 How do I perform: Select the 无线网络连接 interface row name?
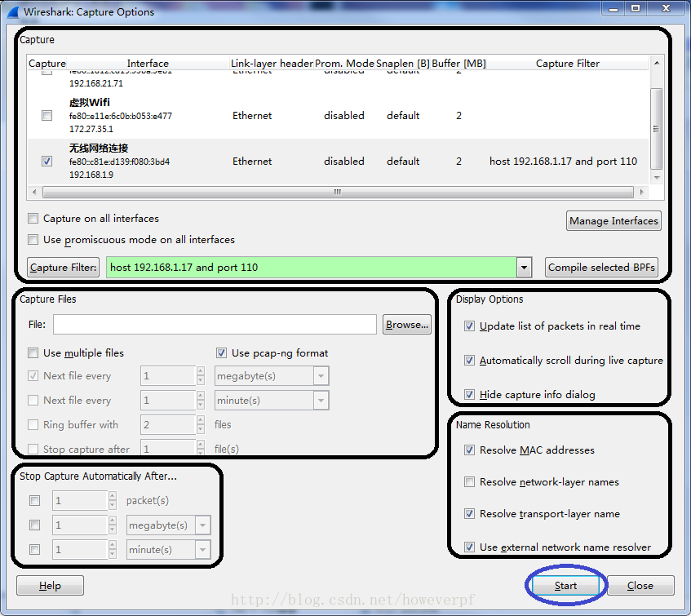click(x=99, y=148)
